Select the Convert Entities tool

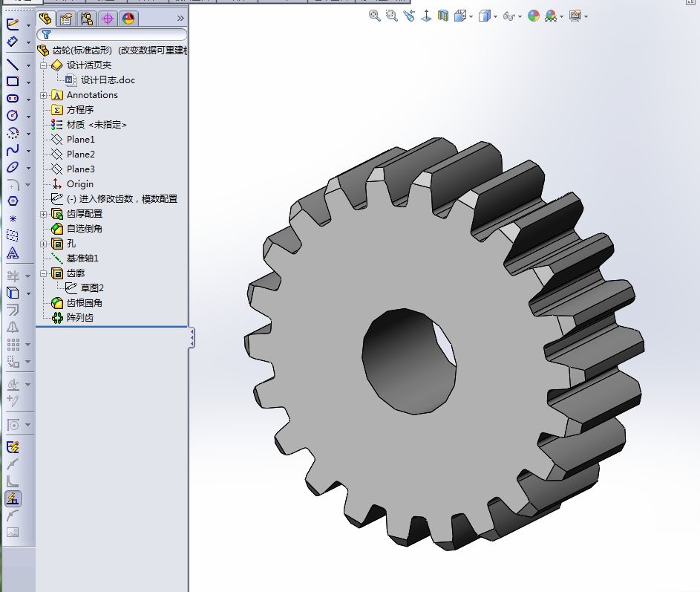13,293
